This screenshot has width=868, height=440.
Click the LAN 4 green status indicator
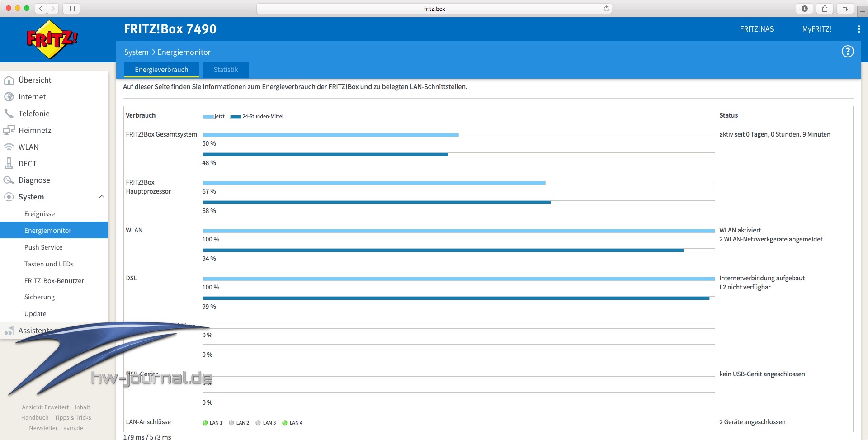pyautogui.click(x=285, y=423)
